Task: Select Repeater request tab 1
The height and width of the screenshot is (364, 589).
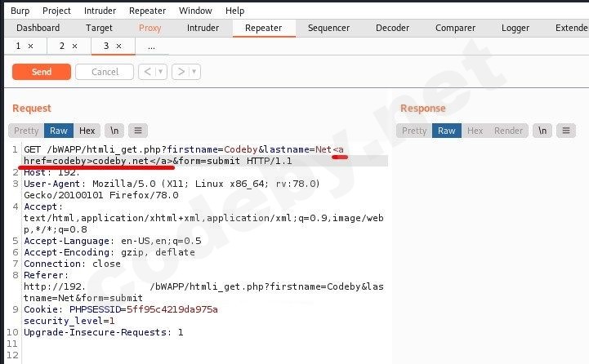Action: (19, 47)
